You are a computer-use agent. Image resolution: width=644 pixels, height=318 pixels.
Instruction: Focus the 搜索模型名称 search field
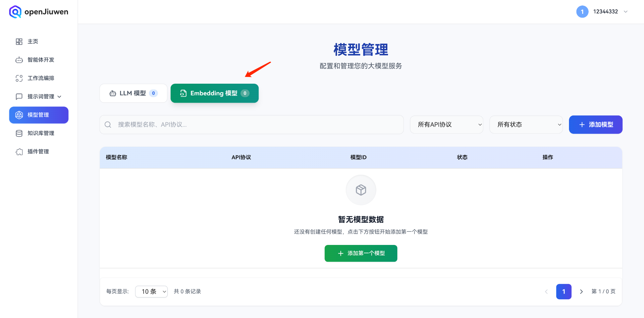click(251, 125)
